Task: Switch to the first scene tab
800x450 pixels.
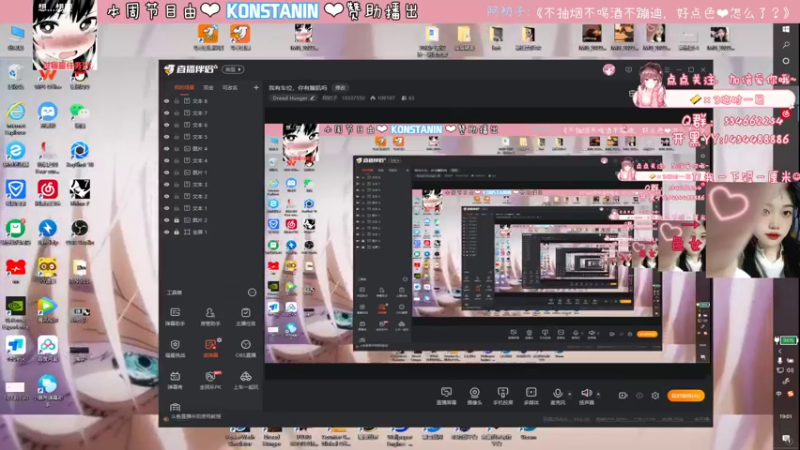Action: click(x=184, y=87)
